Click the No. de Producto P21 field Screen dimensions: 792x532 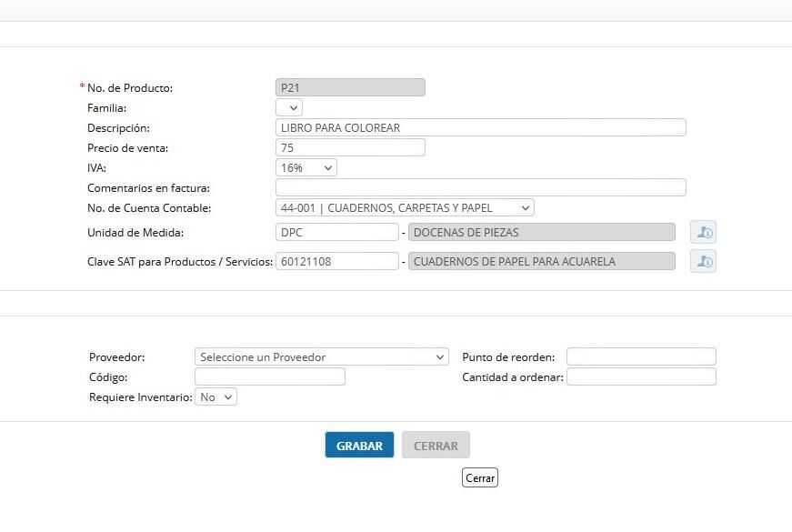(351, 87)
